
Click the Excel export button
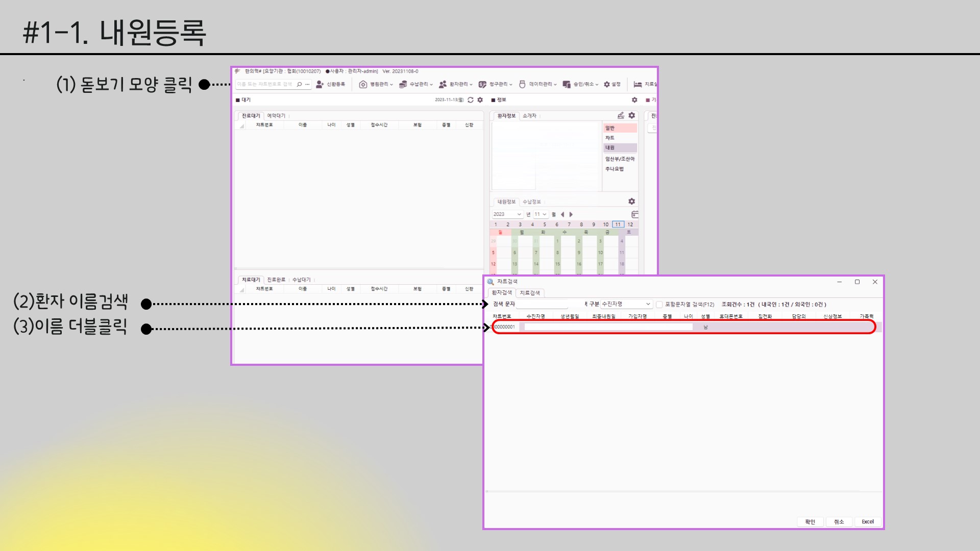pyautogui.click(x=868, y=521)
